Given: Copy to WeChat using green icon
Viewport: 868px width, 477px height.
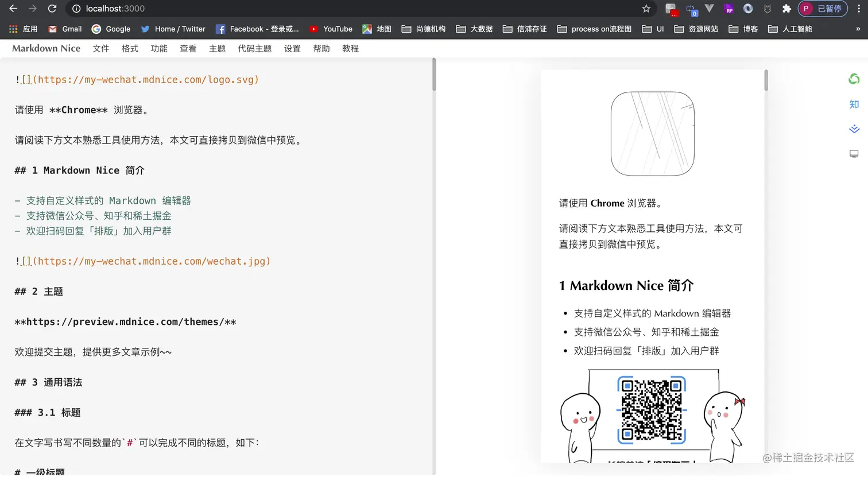Looking at the screenshot, I should [x=854, y=79].
